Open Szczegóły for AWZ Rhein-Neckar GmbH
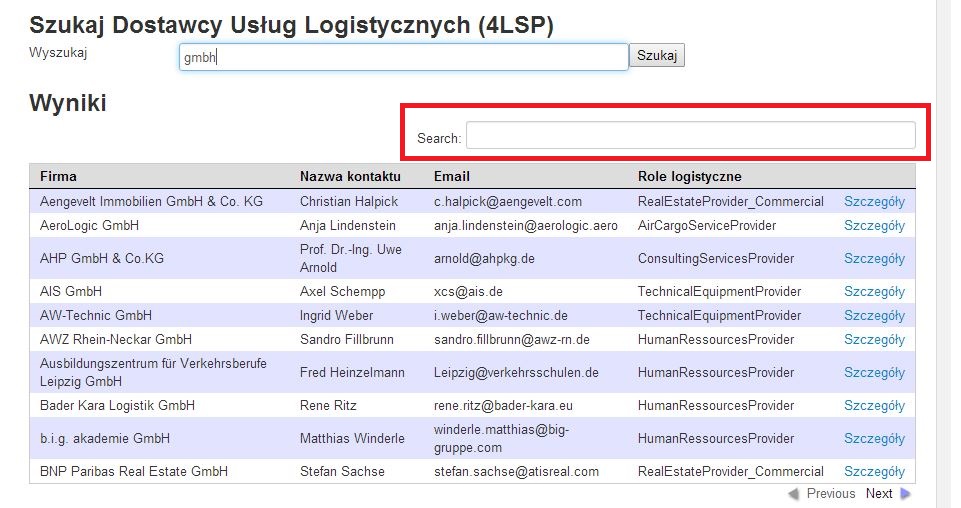Screen dimensions: 961x508 (874, 339)
